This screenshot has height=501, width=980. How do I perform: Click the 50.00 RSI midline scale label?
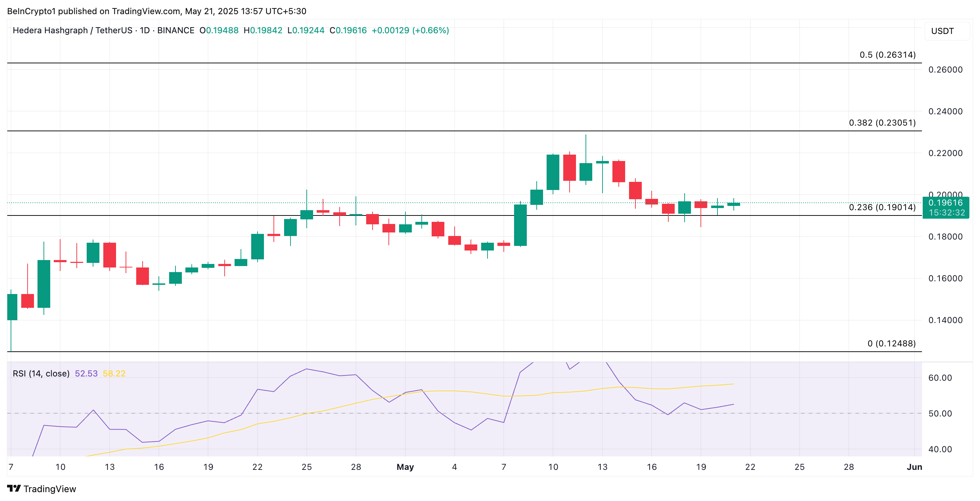pos(940,414)
